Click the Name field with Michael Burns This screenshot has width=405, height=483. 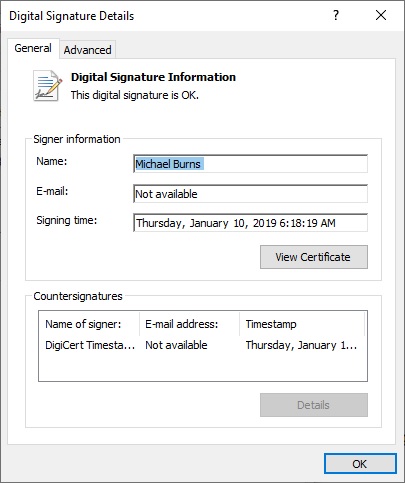click(250, 164)
